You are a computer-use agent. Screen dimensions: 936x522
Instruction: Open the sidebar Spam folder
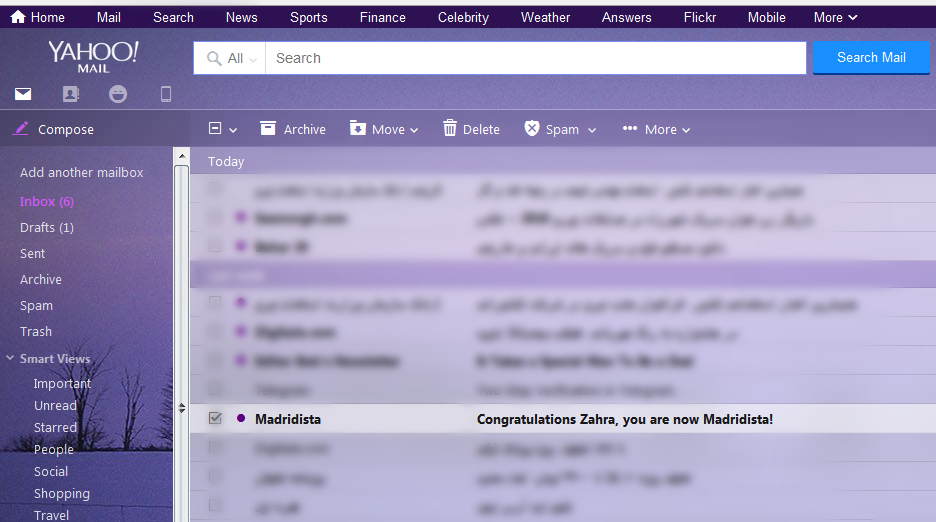click(36, 306)
